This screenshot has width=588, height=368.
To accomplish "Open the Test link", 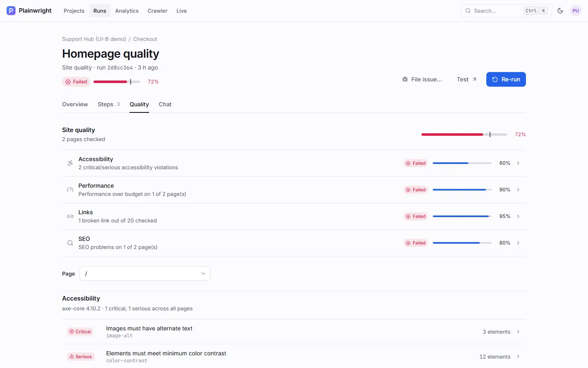I will tap(467, 79).
